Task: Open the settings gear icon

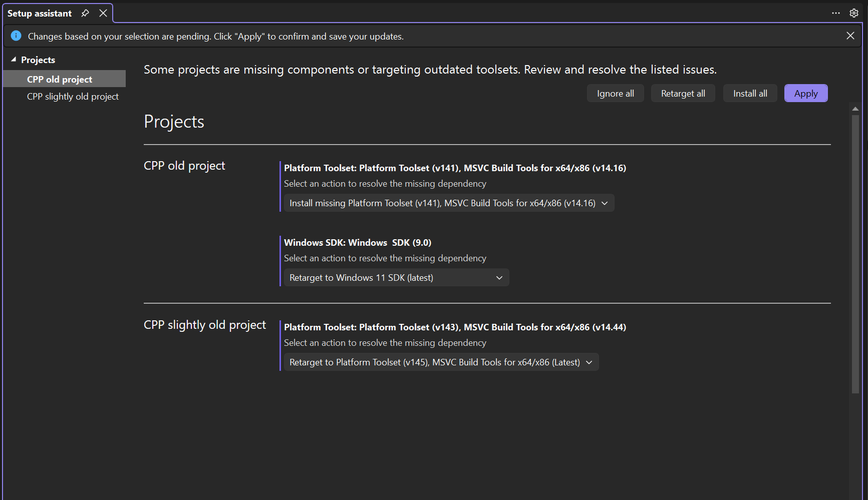Action: pyautogui.click(x=854, y=13)
